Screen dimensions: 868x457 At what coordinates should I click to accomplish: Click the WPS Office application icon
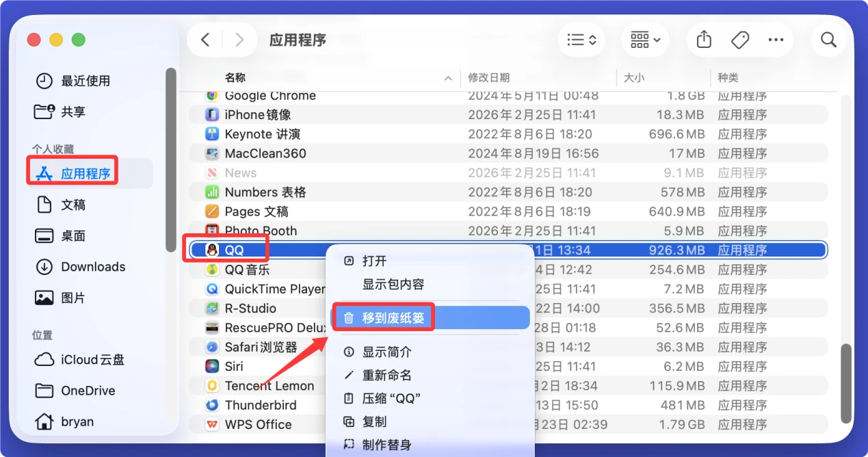point(213,424)
